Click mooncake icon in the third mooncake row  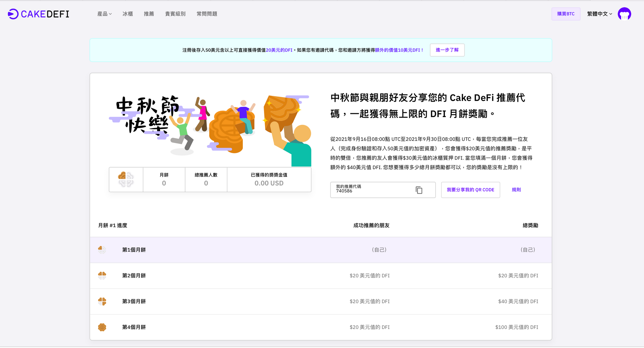pyautogui.click(x=102, y=301)
